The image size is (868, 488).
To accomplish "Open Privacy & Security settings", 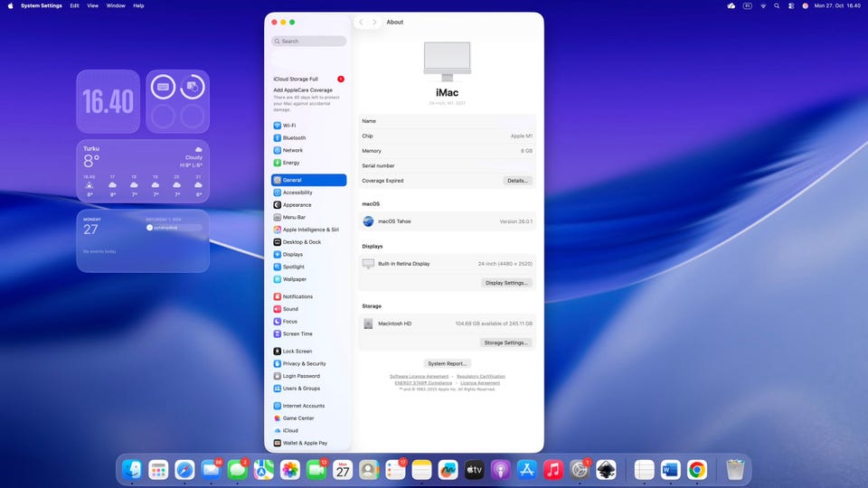I will [x=304, y=363].
